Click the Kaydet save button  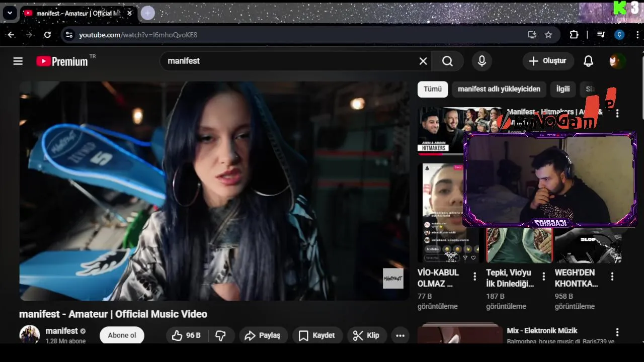click(x=317, y=335)
